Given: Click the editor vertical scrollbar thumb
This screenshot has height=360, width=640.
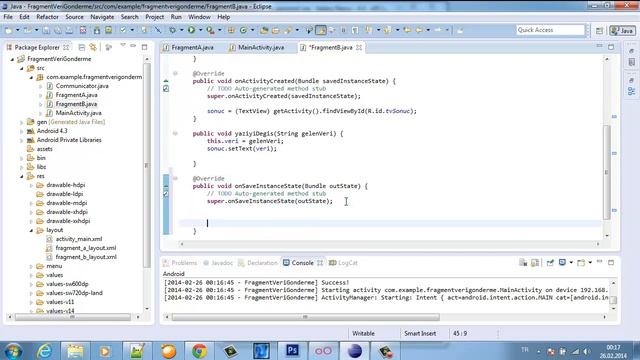Looking at the screenshot, I should (607, 172).
